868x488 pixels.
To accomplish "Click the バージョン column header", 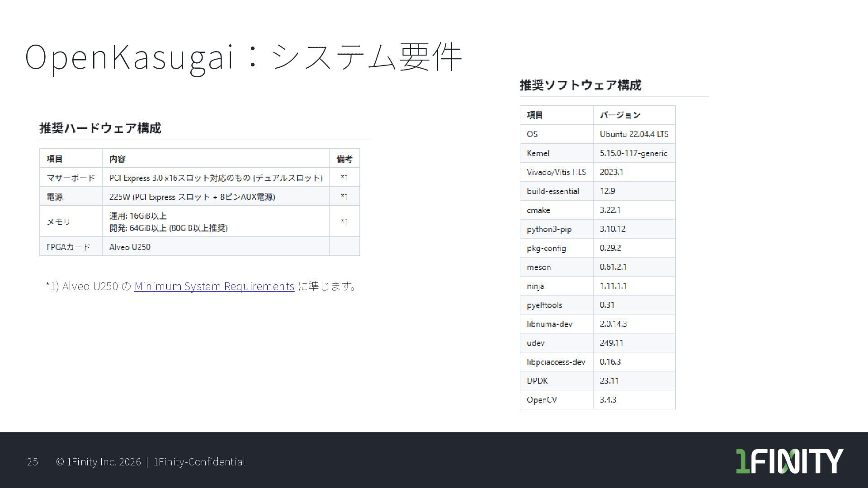I will 620,115.
